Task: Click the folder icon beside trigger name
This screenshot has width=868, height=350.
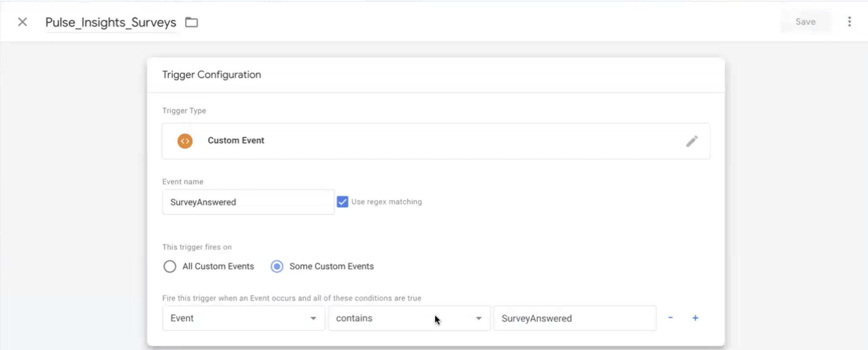Action: point(192,22)
